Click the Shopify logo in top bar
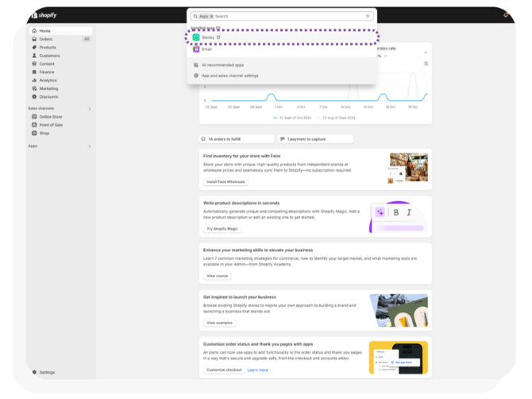Image resolution: width=532 pixels, height=399 pixels. 44,15
